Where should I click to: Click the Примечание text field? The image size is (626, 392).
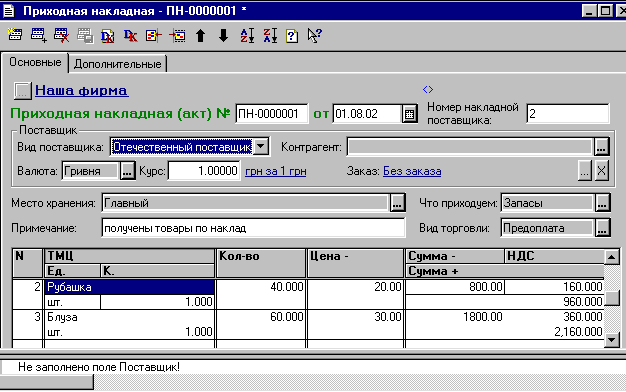click(253, 228)
